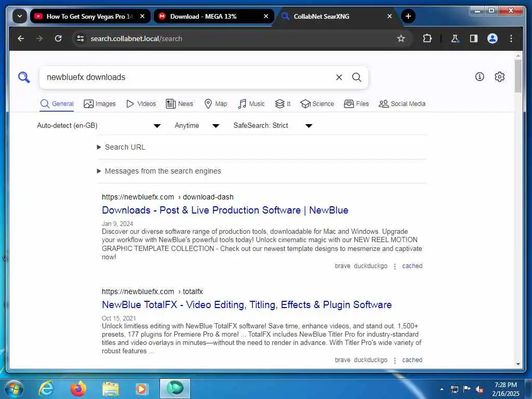Click newbluefx.com download-dash URL
Image resolution: width=532 pixels, height=399 pixels.
pyautogui.click(x=168, y=197)
